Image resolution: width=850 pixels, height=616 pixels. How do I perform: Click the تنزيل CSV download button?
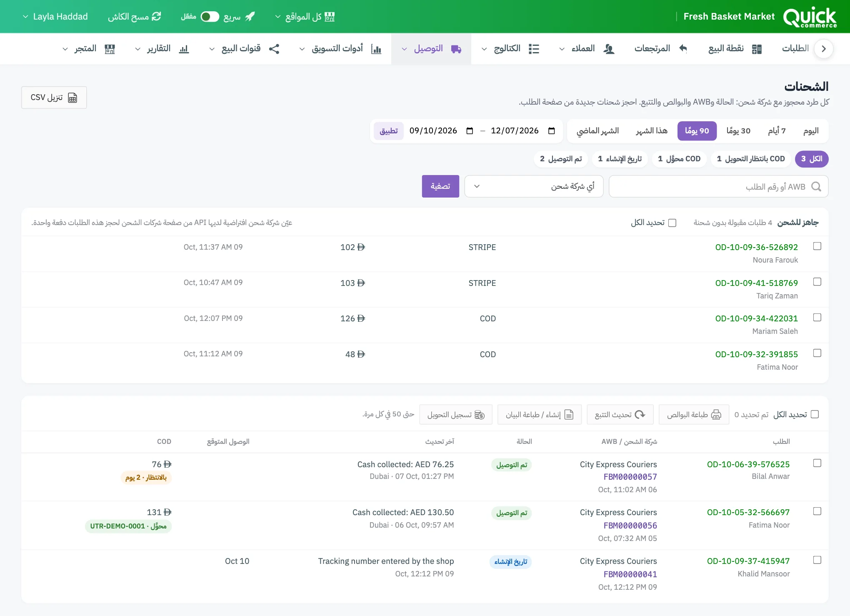(54, 98)
